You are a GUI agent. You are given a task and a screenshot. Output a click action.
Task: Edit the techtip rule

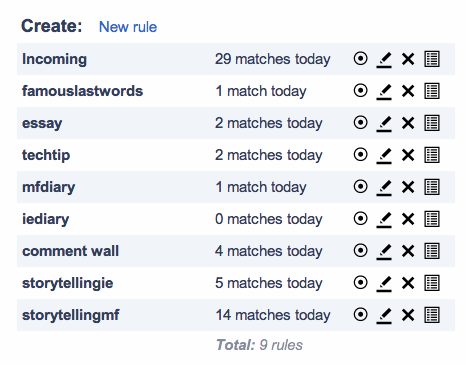pyautogui.click(x=384, y=156)
